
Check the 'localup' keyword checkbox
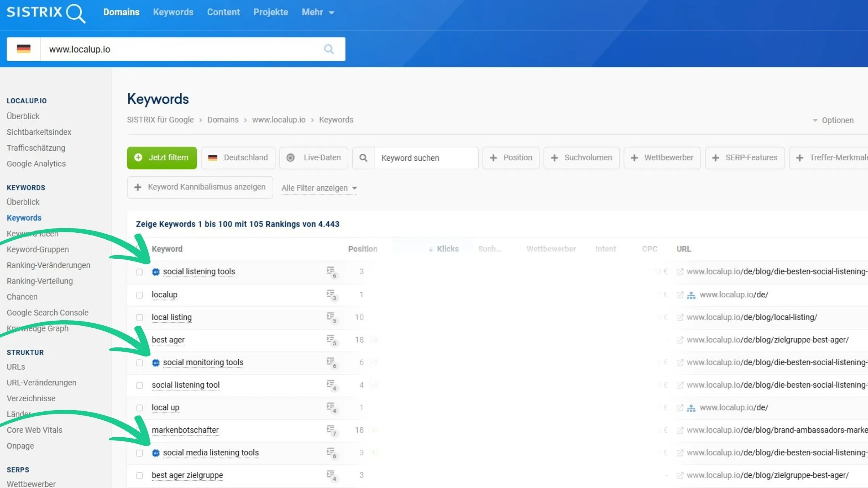pos(139,295)
